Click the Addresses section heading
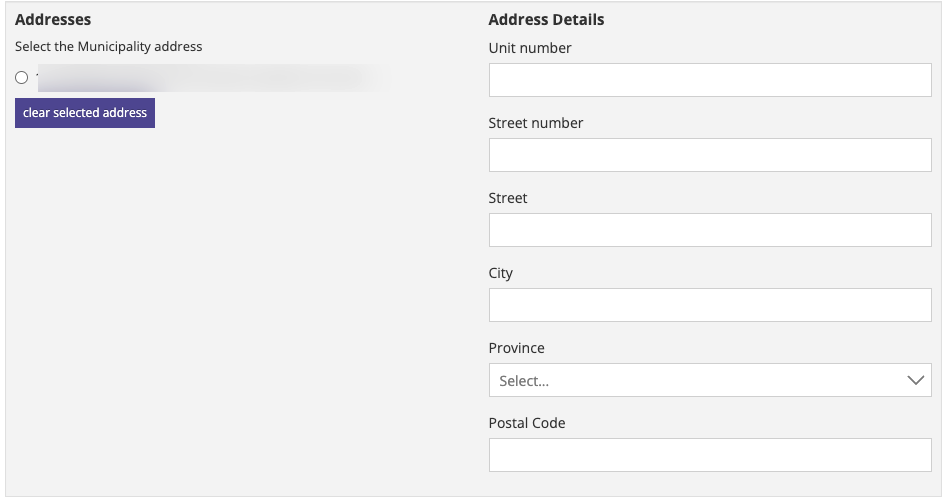The image size is (942, 500). [53, 20]
